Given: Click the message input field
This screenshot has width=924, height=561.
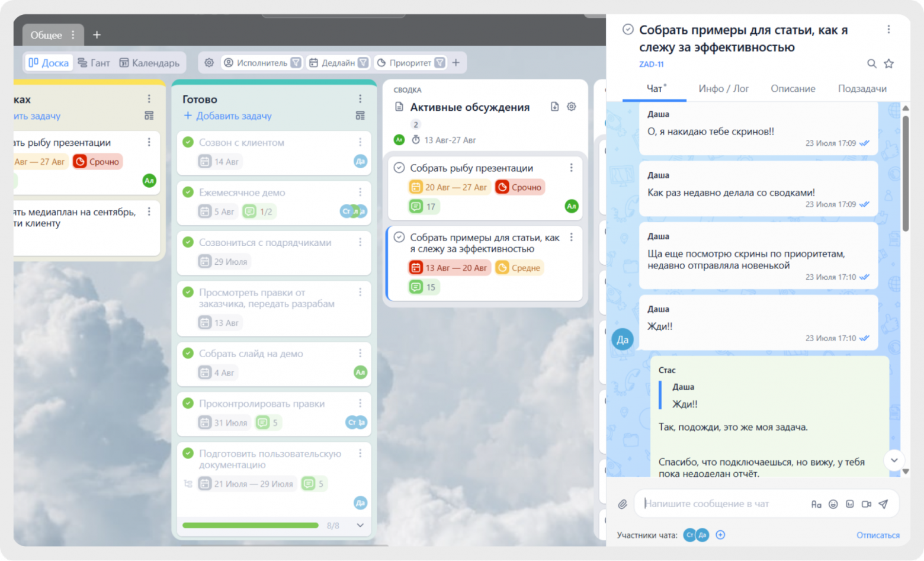Looking at the screenshot, I should click(723, 504).
